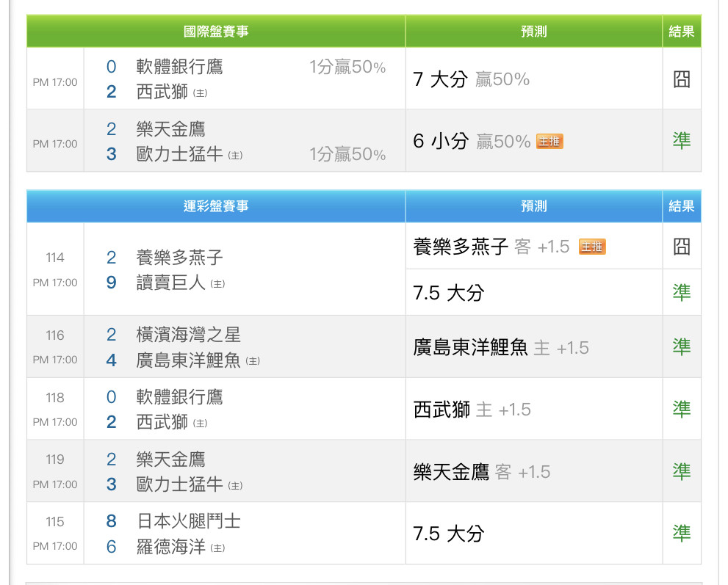Click game number 116
The height and width of the screenshot is (585, 728).
pos(55,335)
